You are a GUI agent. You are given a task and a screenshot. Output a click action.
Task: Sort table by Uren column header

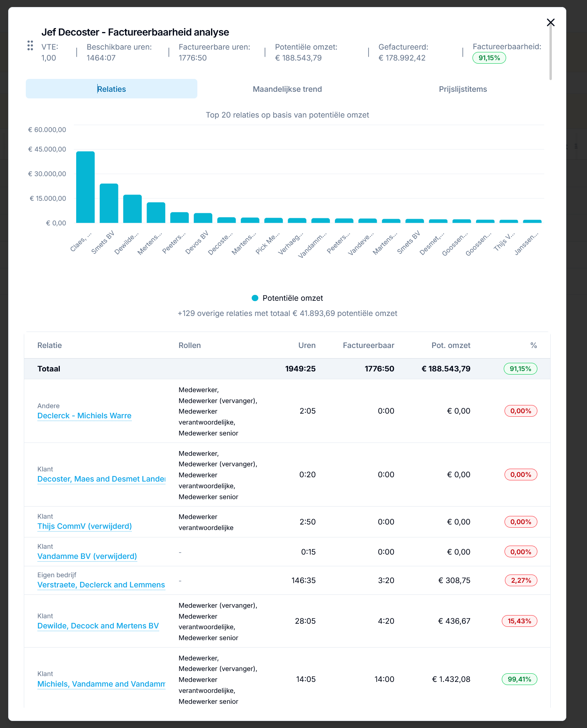[x=307, y=345]
